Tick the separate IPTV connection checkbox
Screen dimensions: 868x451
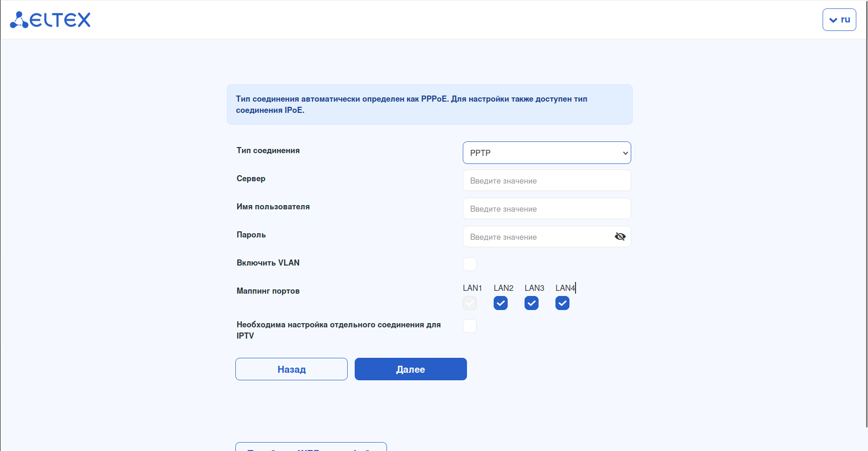[x=470, y=326]
